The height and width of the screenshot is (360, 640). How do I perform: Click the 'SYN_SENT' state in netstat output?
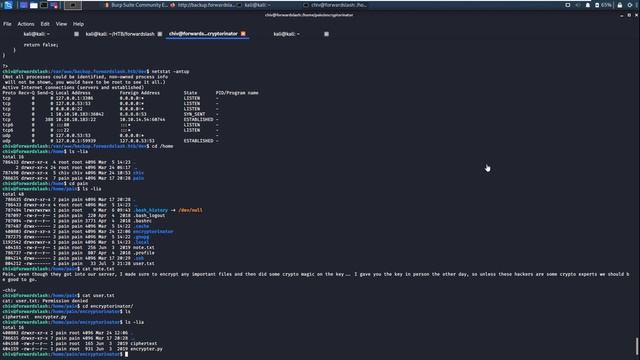point(194,114)
